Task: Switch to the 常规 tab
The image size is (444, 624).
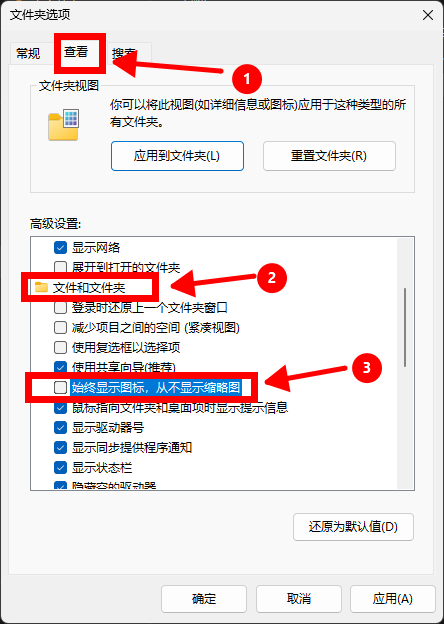Action: pos(28,53)
